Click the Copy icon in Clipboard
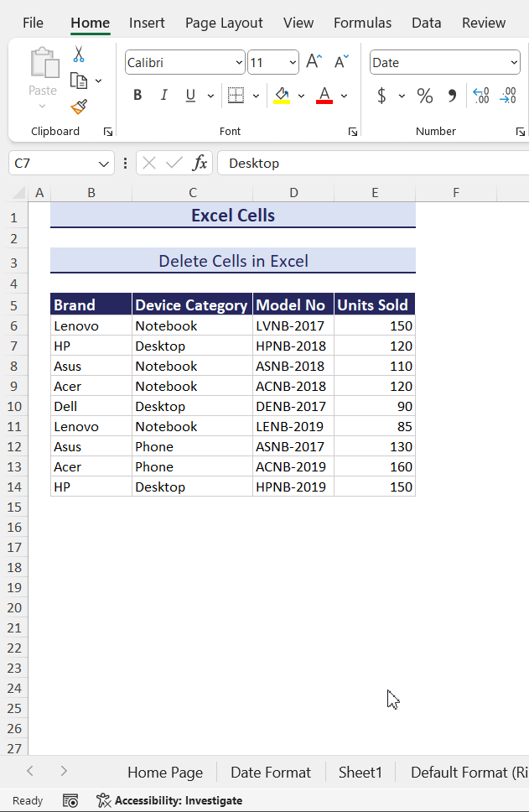 coord(79,81)
